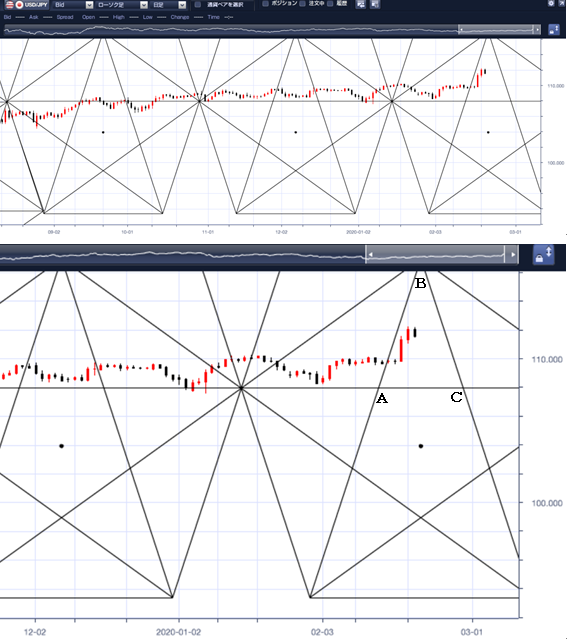Open the ローソク足 chart type dropdown
The width and height of the screenshot is (567, 643).
pos(122,5)
